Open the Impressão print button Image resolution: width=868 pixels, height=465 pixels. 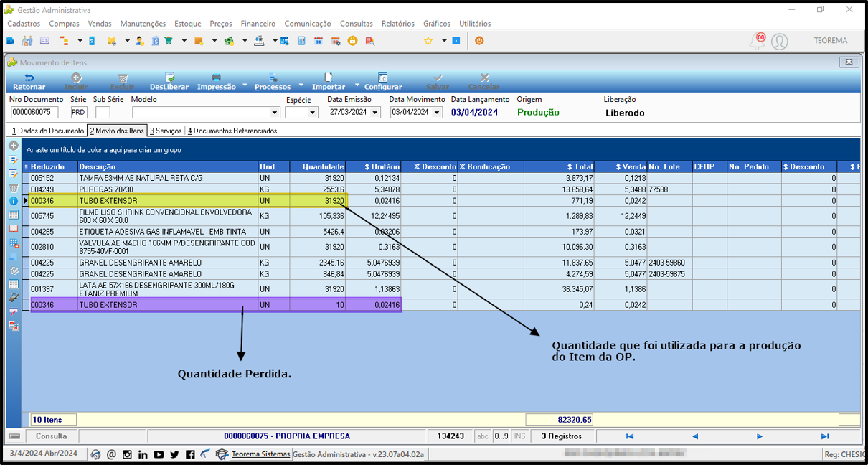tap(216, 81)
